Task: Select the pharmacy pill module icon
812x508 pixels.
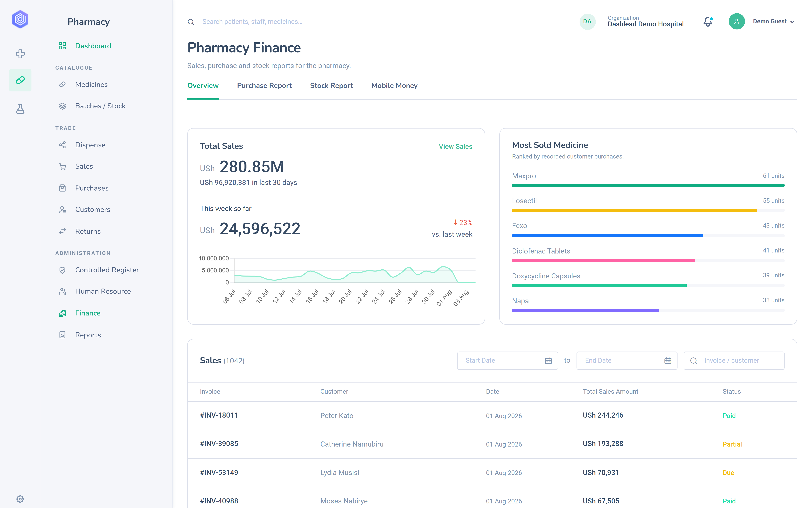Action: pos(20,80)
